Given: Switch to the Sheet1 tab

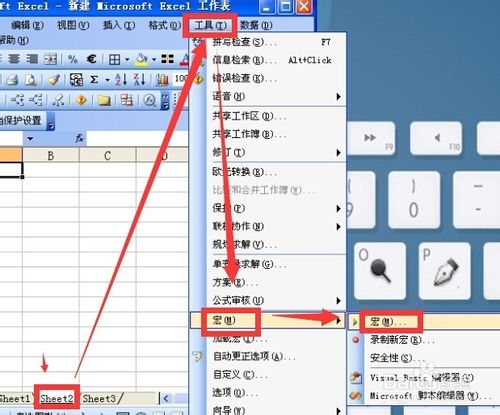Looking at the screenshot, I should [x=15, y=398].
